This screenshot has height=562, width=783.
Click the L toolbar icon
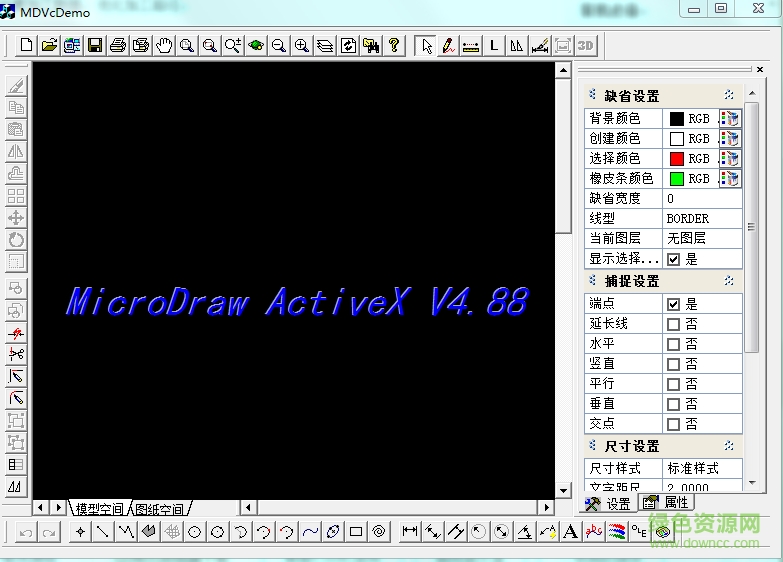494,45
